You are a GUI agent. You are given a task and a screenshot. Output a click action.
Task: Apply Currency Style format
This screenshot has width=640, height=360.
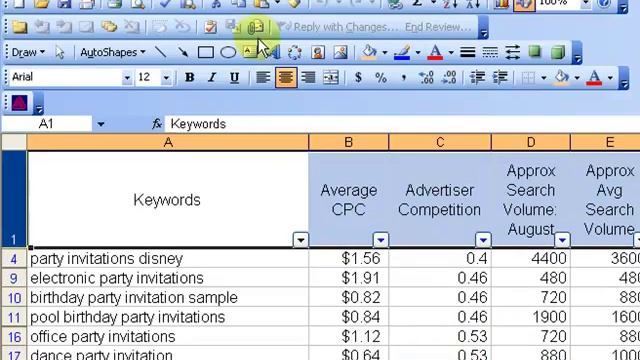tap(358, 77)
